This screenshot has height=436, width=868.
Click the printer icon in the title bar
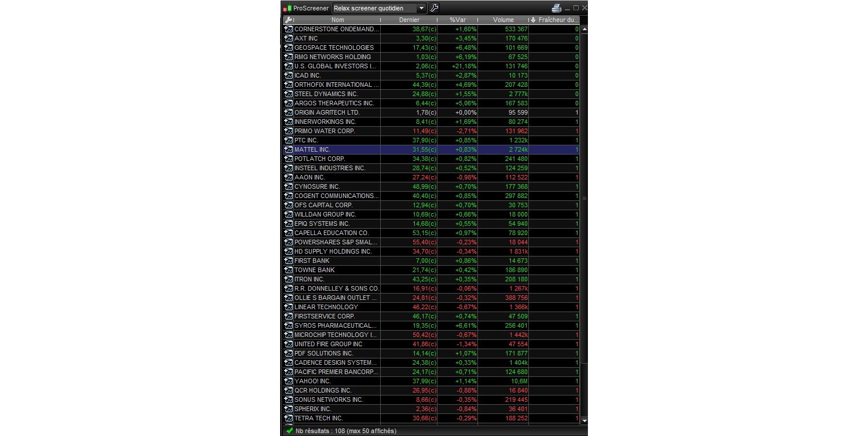pyautogui.click(x=557, y=8)
